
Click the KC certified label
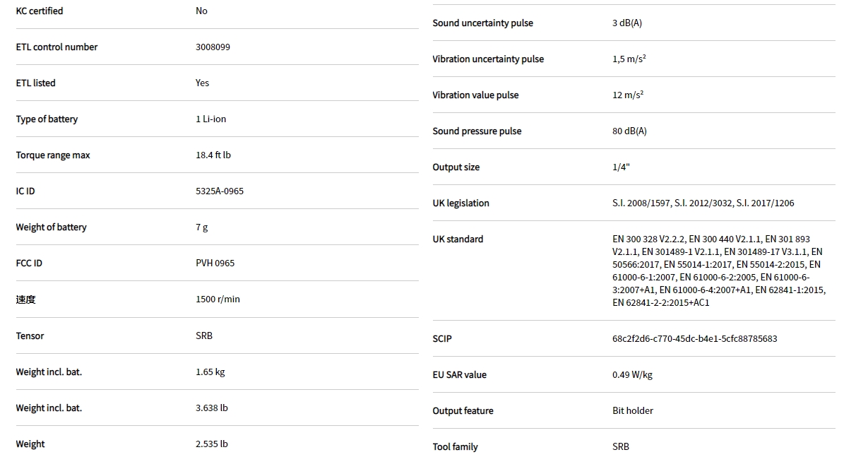coord(40,11)
